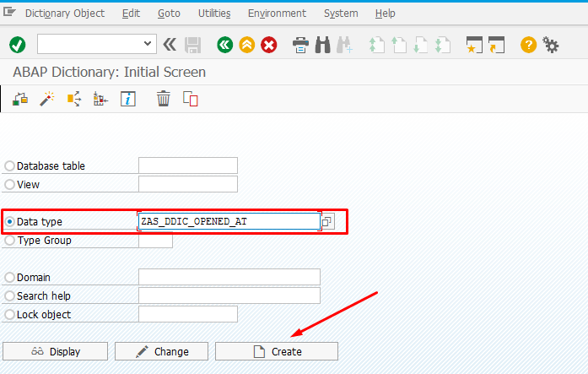Click the Check object icon
588x374 pixels.
[x=20, y=100]
